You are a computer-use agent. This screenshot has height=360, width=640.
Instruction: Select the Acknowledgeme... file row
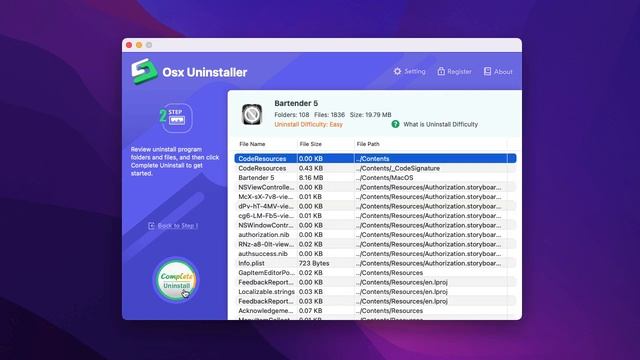pos(375,311)
